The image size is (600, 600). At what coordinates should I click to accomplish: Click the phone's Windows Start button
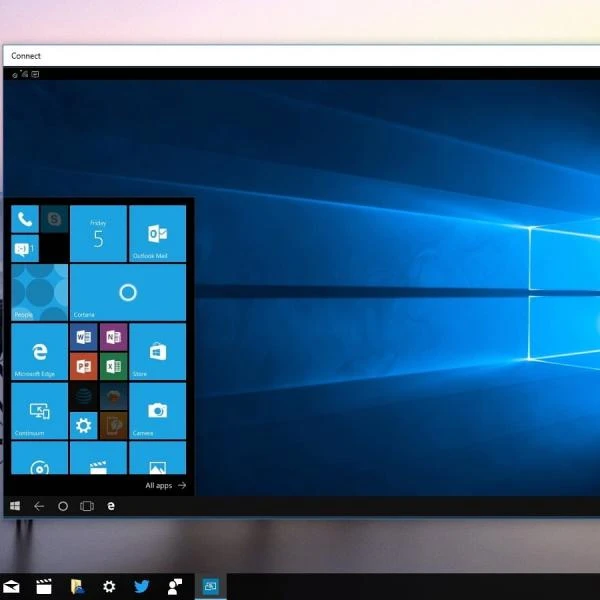[x=15, y=506]
